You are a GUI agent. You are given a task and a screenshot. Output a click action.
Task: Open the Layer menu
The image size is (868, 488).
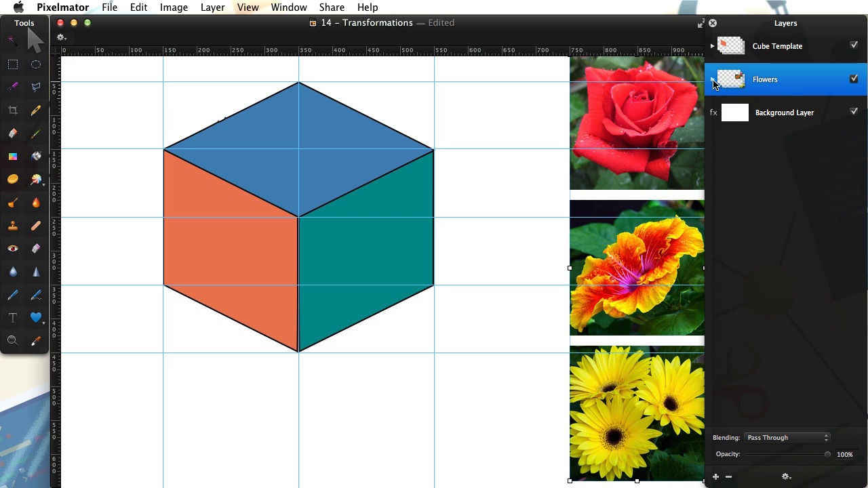212,7
